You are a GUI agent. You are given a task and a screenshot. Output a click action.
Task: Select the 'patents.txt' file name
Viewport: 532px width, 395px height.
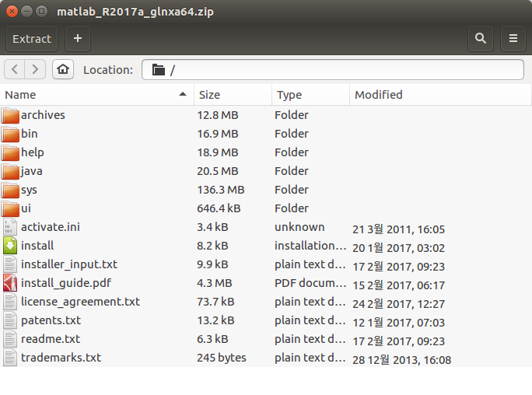pos(51,320)
